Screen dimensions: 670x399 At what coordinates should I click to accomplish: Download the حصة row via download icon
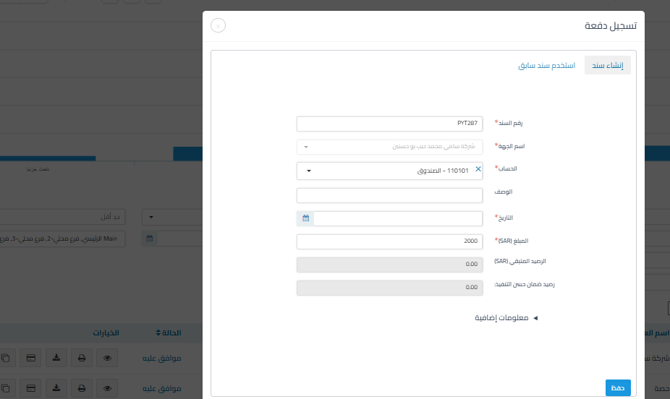click(x=56, y=388)
